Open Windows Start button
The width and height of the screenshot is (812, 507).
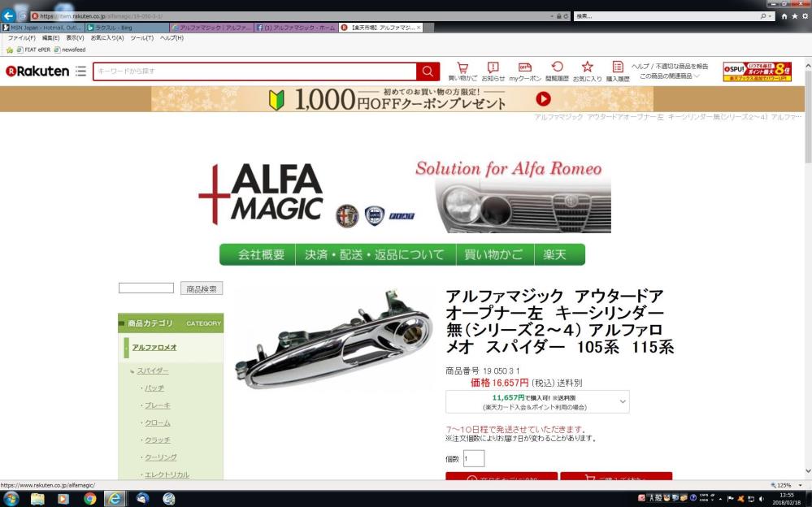[11, 499]
